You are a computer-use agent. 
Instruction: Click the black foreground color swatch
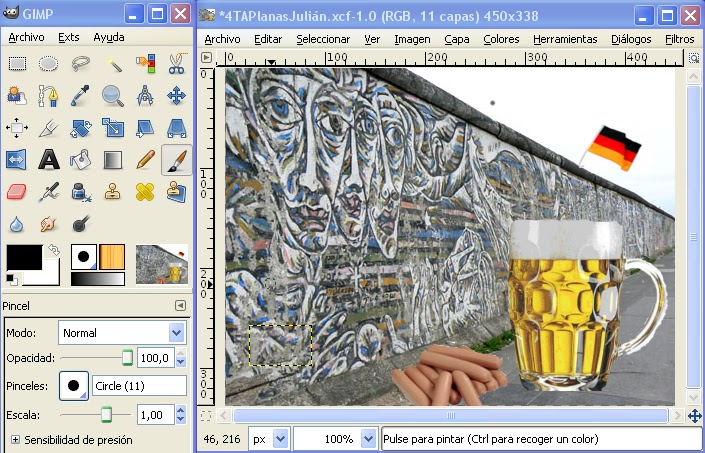[23, 257]
